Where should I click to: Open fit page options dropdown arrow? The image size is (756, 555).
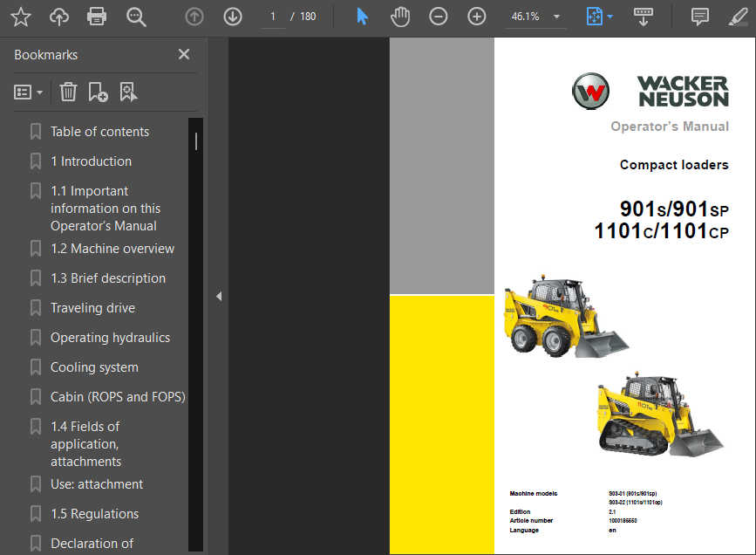[x=610, y=17]
